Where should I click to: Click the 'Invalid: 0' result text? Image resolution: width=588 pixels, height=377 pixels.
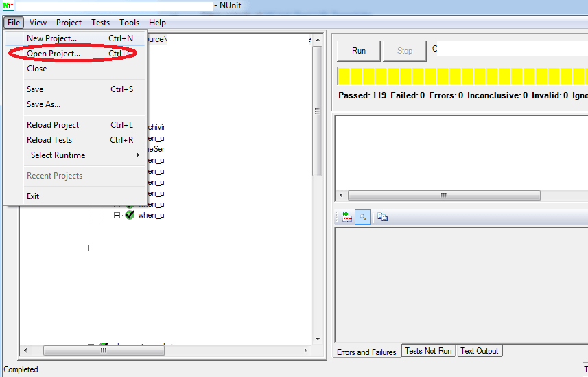550,95
